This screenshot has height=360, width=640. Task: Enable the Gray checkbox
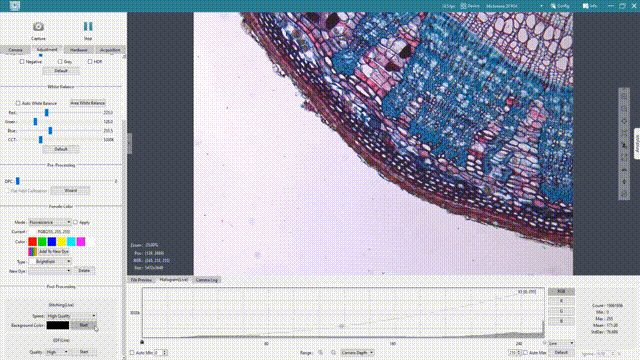coord(60,62)
